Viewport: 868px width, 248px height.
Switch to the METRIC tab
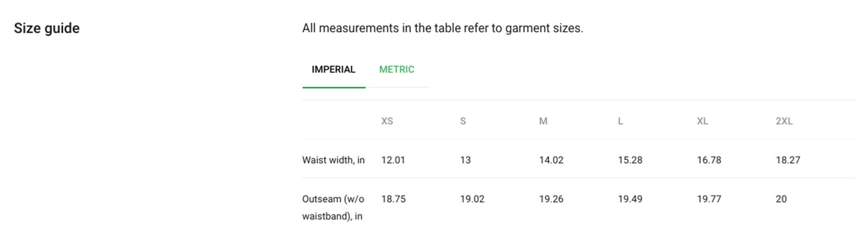click(x=396, y=69)
